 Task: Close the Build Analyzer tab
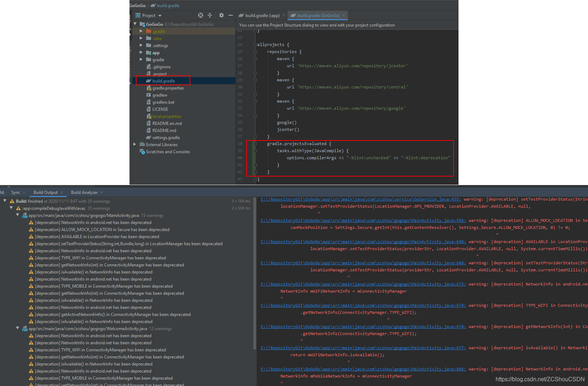click(102, 192)
